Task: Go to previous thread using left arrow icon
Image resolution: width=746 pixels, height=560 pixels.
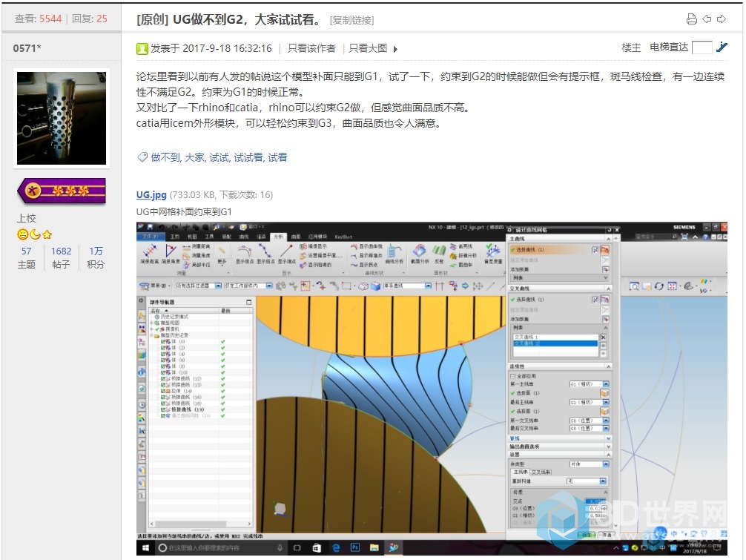Action: (x=707, y=19)
